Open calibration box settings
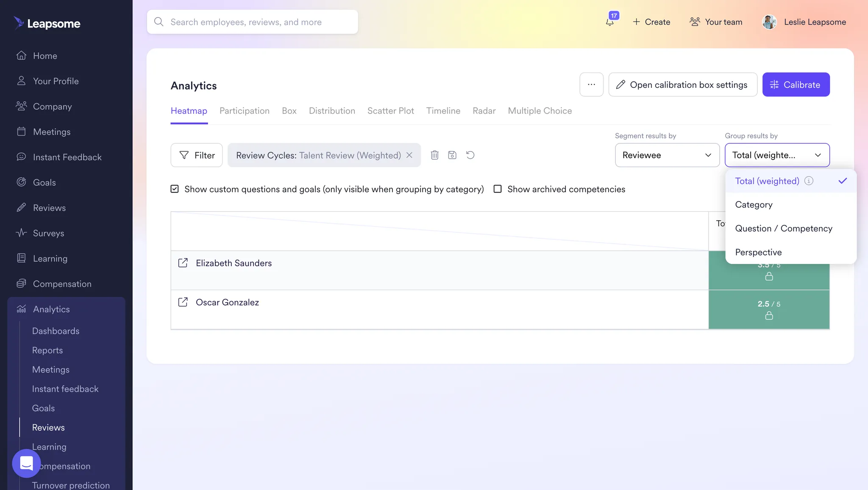The image size is (868, 490). pos(682,84)
